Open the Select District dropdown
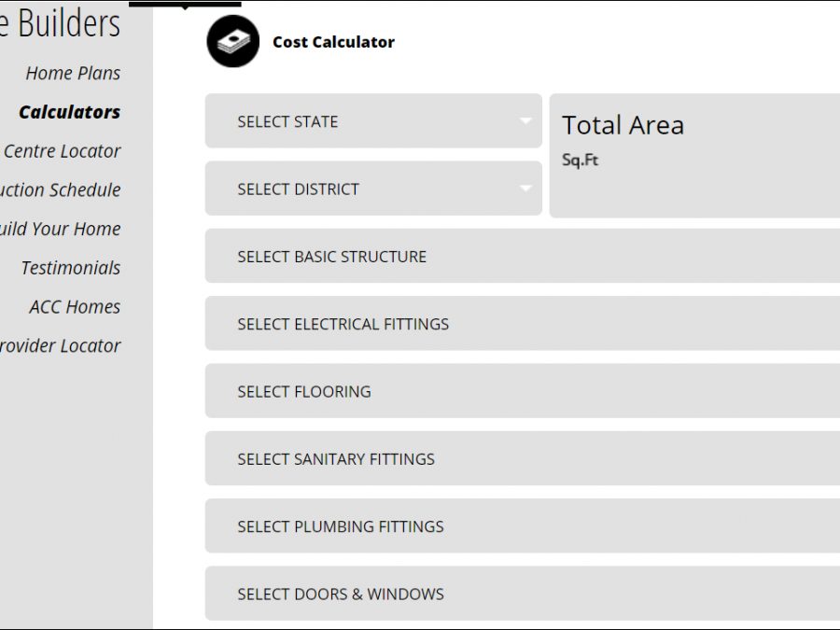 [x=373, y=189]
